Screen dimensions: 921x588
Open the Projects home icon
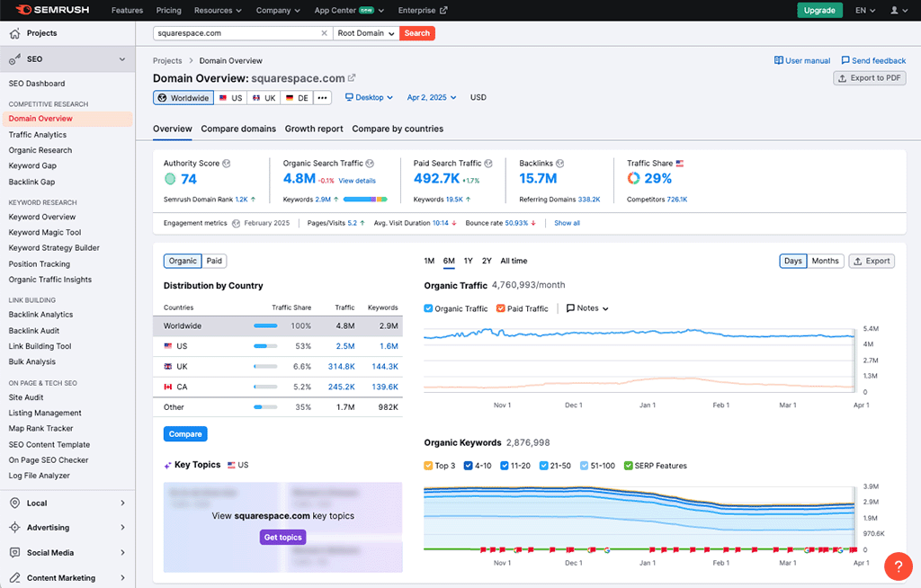(14, 33)
